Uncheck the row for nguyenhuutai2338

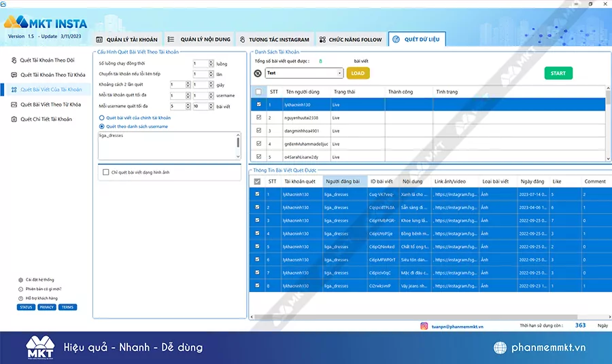click(x=258, y=117)
